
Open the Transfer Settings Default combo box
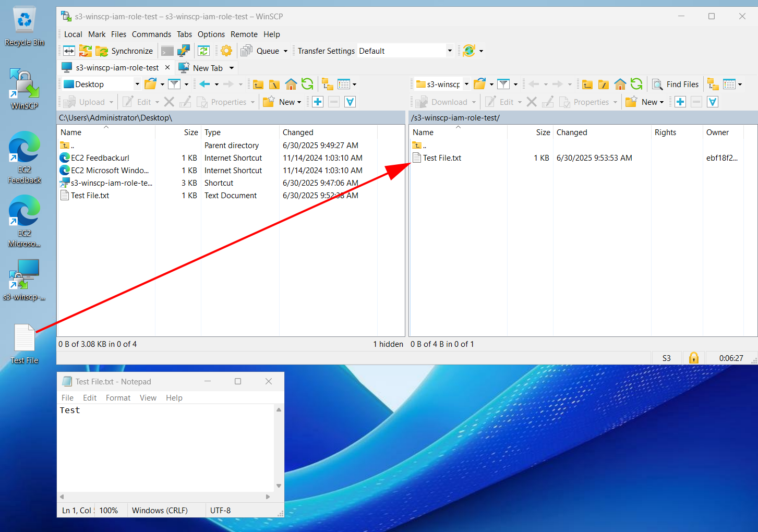405,51
